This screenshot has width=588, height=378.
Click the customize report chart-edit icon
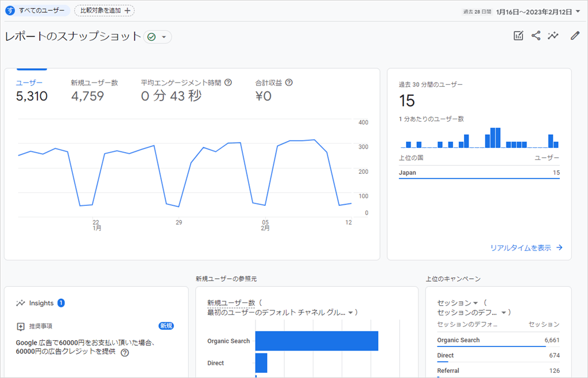519,36
